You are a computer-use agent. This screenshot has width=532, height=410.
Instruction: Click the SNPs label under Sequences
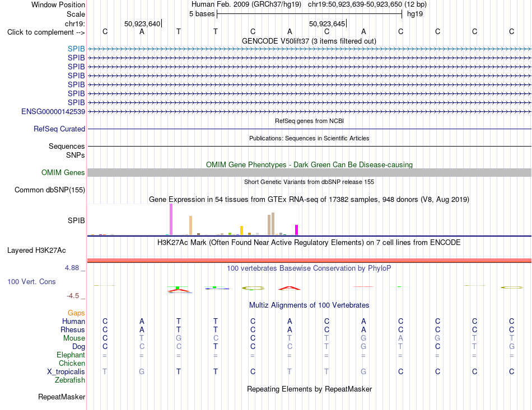pyautogui.click(x=76, y=155)
